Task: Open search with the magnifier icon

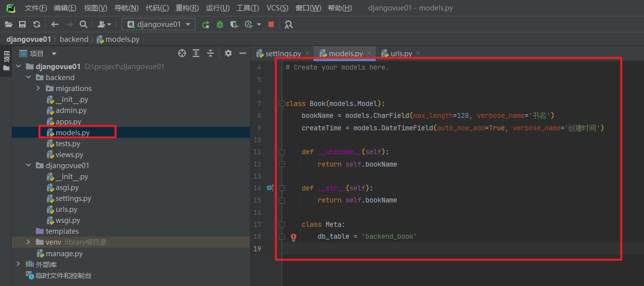Action: point(84,24)
